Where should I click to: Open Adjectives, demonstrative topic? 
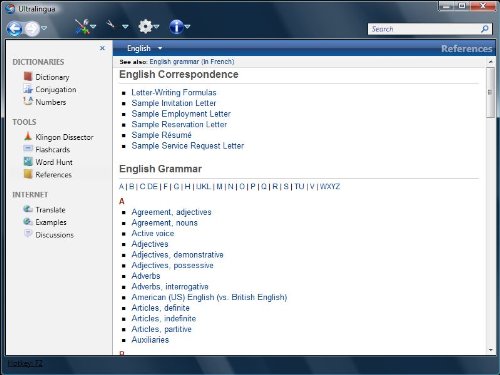point(177,255)
